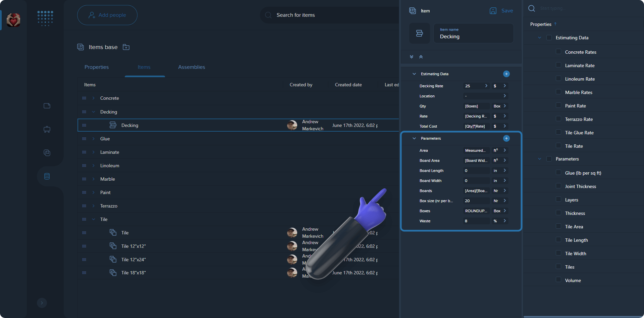Image resolution: width=644 pixels, height=318 pixels.
Task: Click the document icon in left sidebar
Action: coord(47,106)
